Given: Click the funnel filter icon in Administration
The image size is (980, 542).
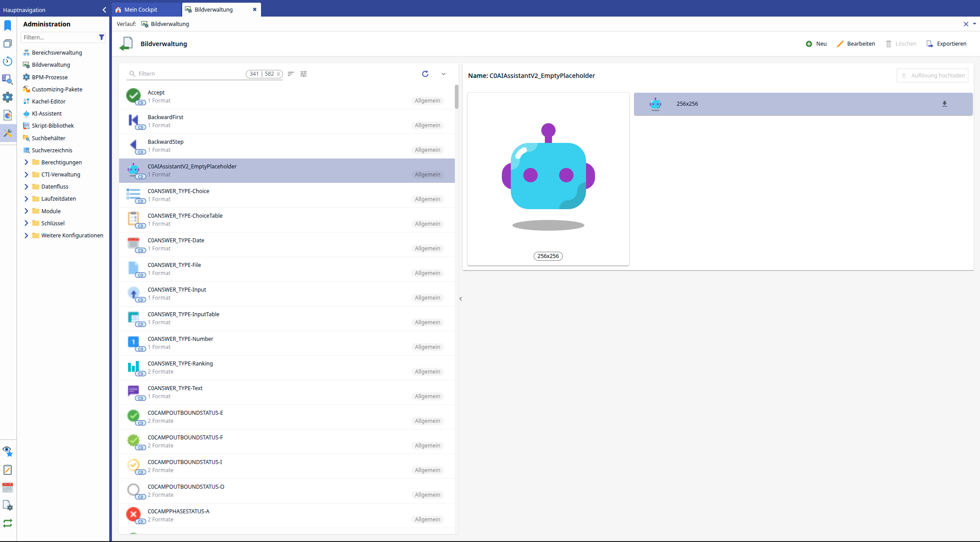Looking at the screenshot, I should (102, 38).
